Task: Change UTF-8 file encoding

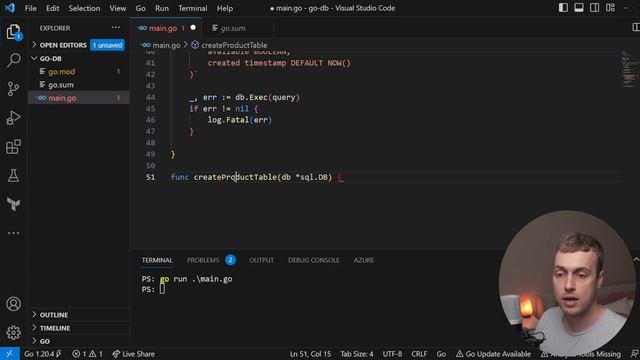Action: point(392,354)
